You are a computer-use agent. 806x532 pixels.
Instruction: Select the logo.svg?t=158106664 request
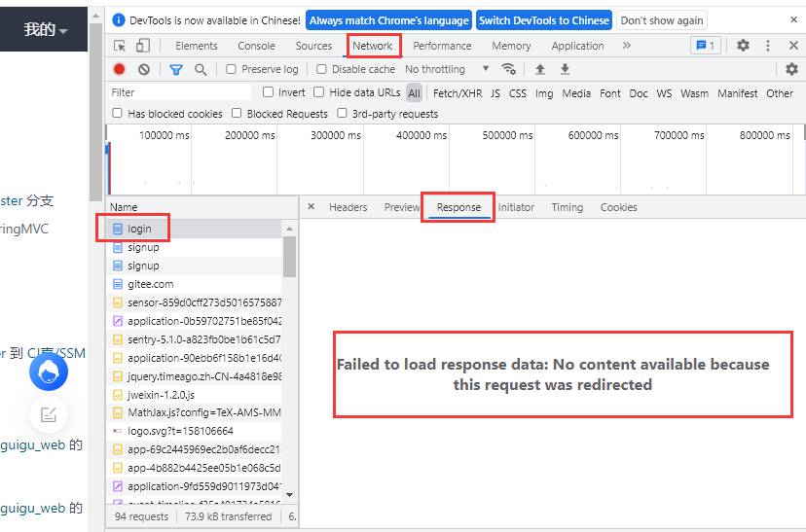[195, 431]
